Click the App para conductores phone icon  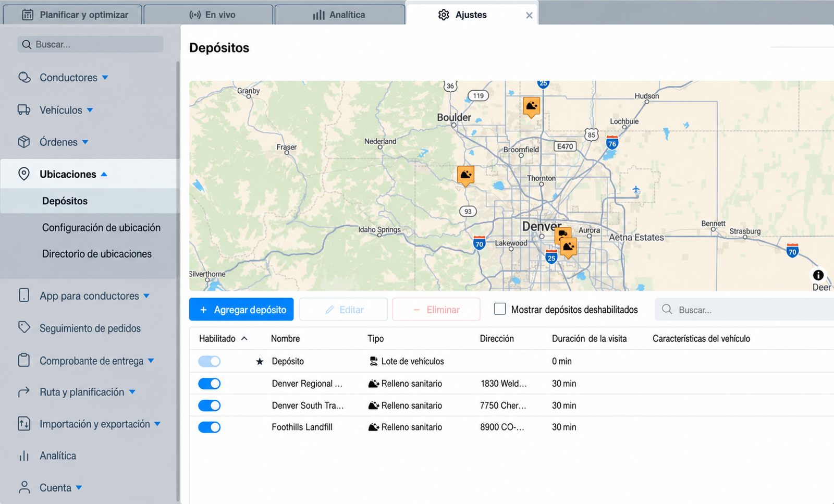click(24, 295)
